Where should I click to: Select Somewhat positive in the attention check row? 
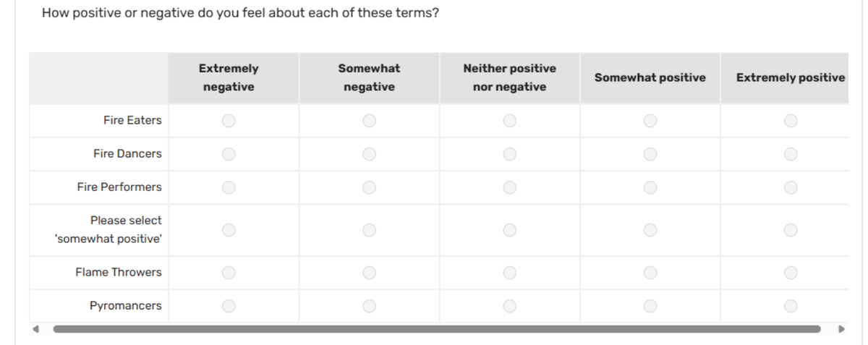click(650, 230)
